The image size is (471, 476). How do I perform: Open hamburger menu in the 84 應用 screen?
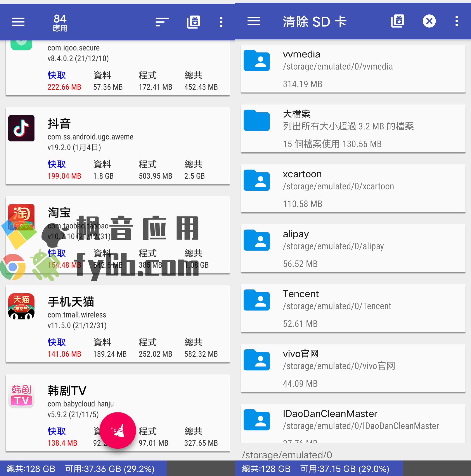tap(18, 22)
